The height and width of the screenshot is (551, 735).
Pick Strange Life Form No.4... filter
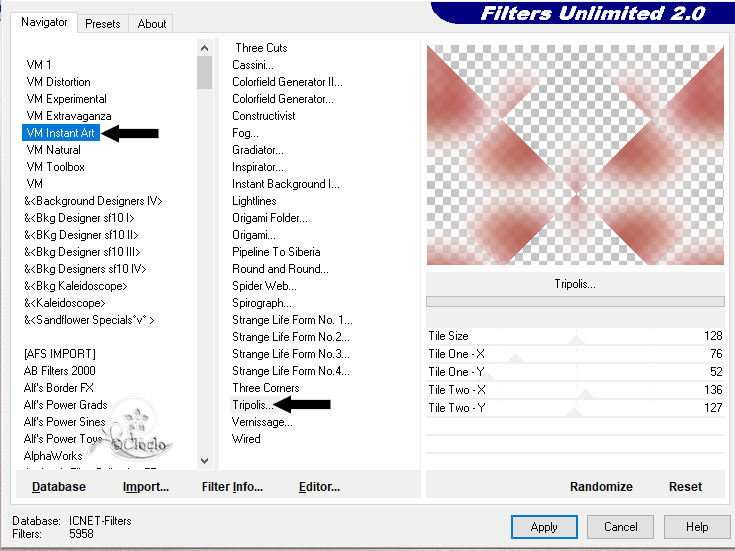point(291,370)
